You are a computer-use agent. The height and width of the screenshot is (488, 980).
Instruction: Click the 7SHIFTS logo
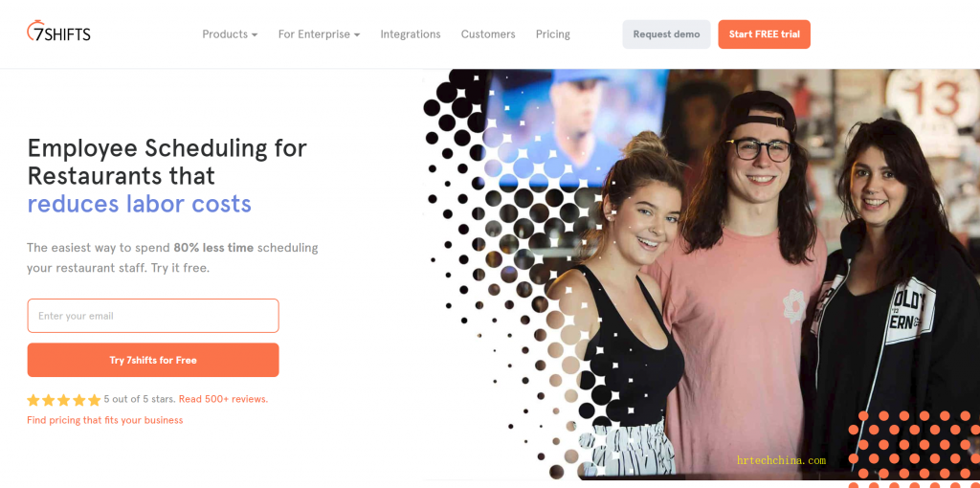[x=58, y=32]
